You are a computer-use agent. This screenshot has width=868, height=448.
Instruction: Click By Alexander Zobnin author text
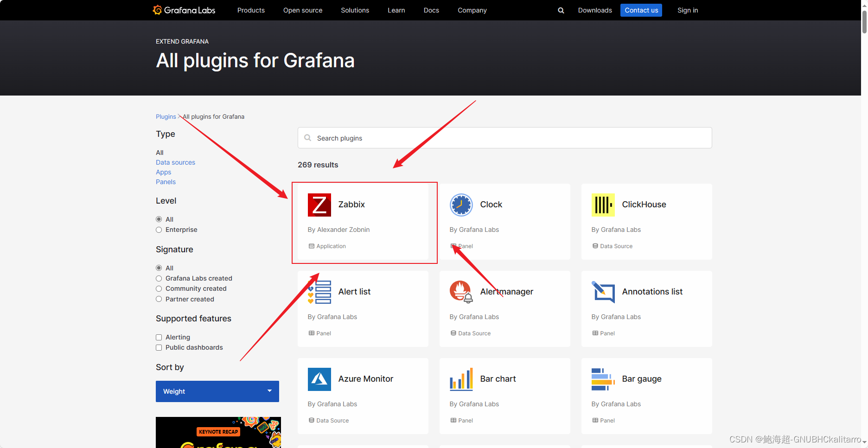338,230
